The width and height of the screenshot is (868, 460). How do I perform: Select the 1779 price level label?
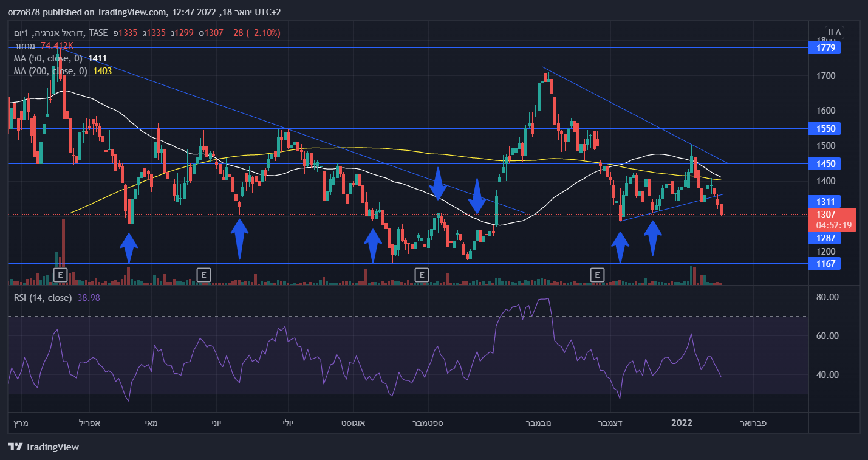[x=825, y=47]
